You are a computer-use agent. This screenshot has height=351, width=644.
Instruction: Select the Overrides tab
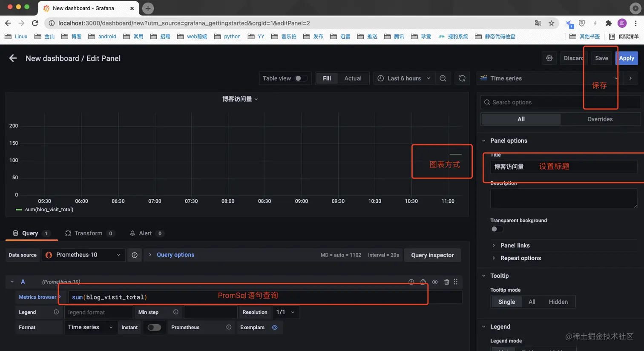click(x=600, y=119)
